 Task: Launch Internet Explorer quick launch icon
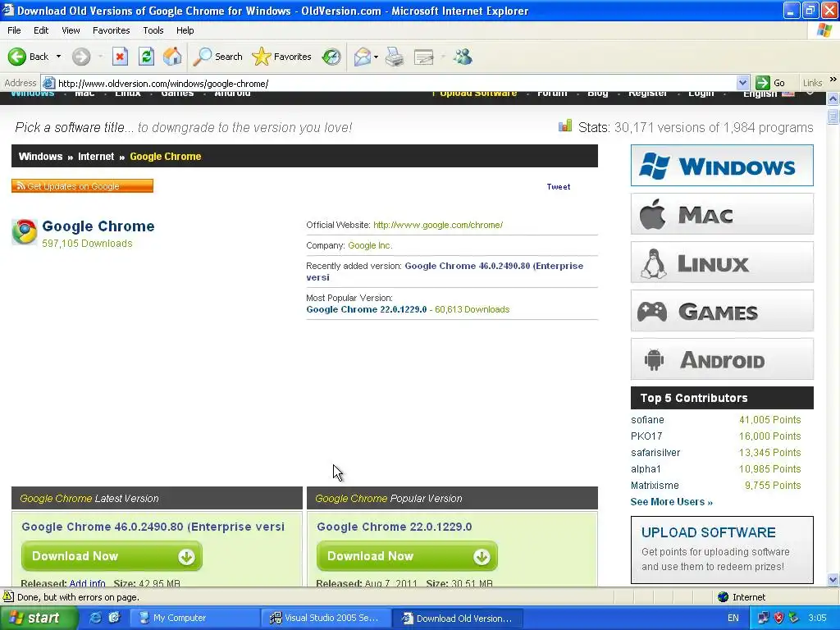(95, 618)
